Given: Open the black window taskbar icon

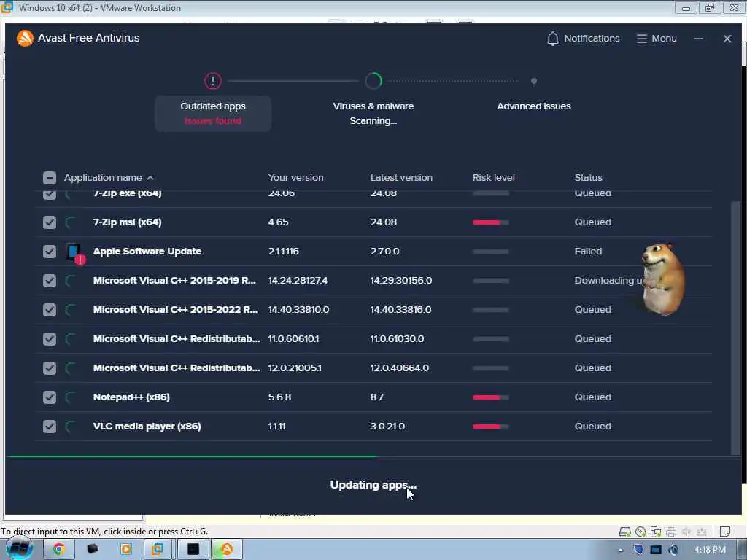Looking at the screenshot, I should (193, 549).
